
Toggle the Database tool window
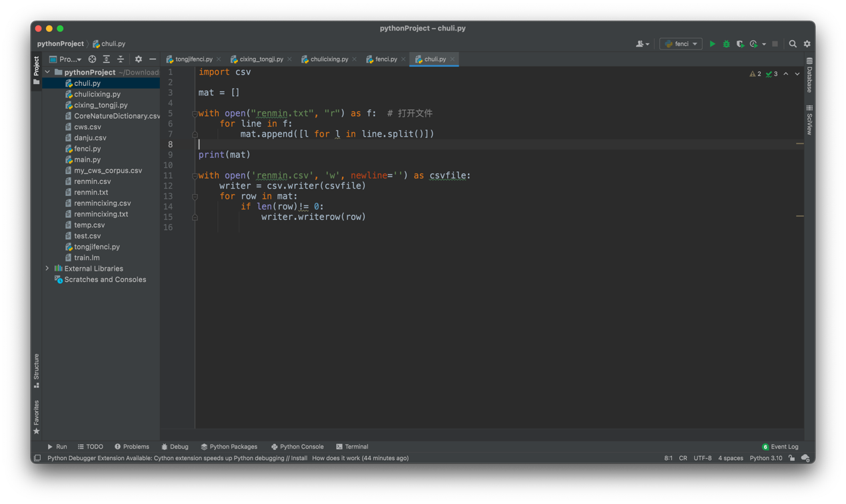point(809,75)
